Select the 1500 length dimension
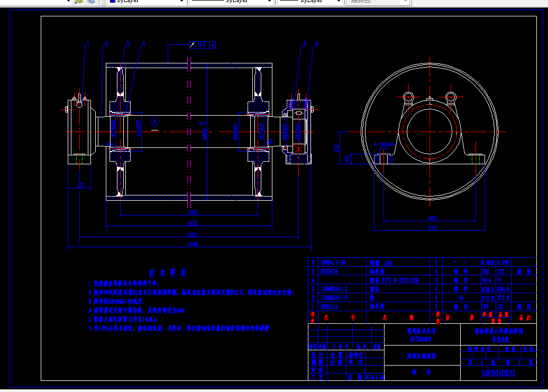 [192, 235]
